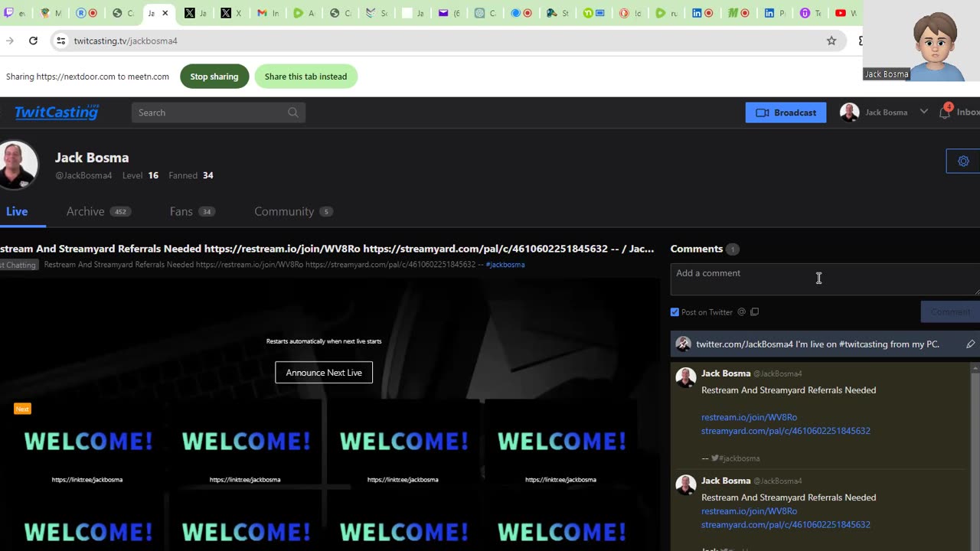Open the notifications bell icon next to Inbox
Viewport: 980px width, 551px height.
(945, 112)
